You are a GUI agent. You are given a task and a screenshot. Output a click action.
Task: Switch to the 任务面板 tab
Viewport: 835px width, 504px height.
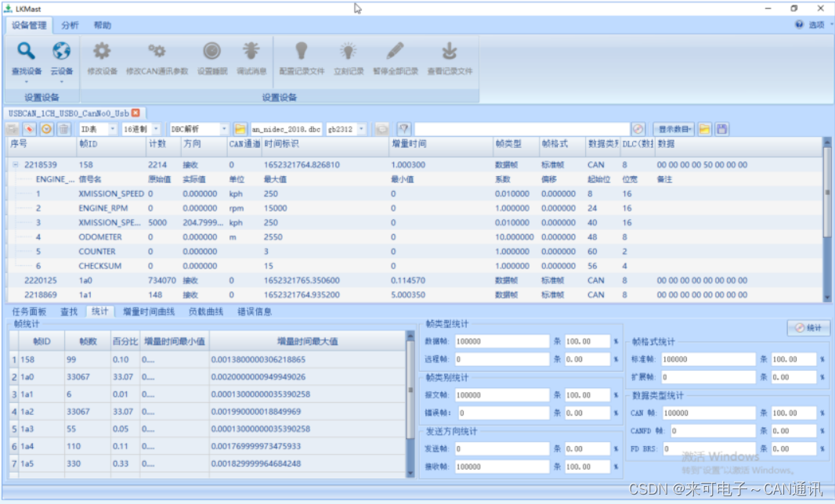coord(29,312)
